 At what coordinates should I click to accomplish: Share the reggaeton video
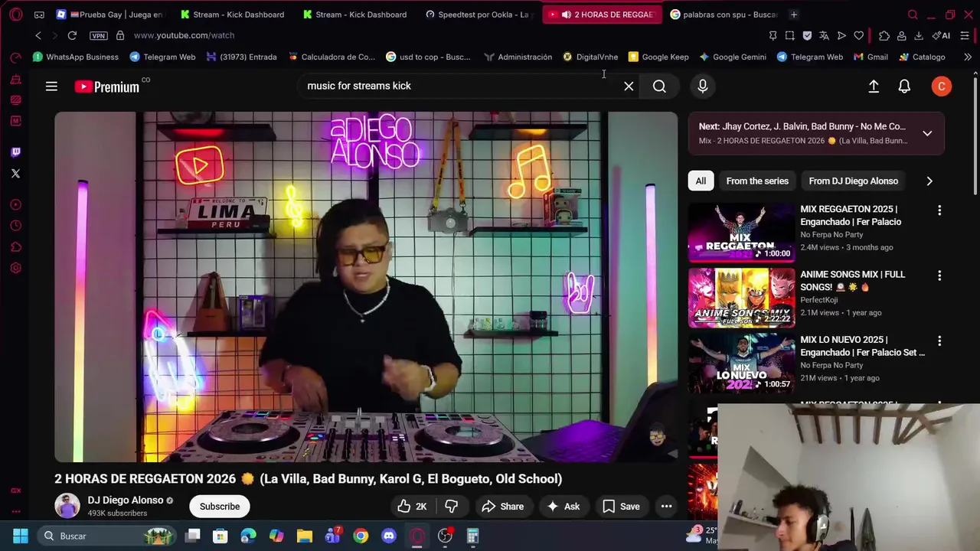(503, 507)
